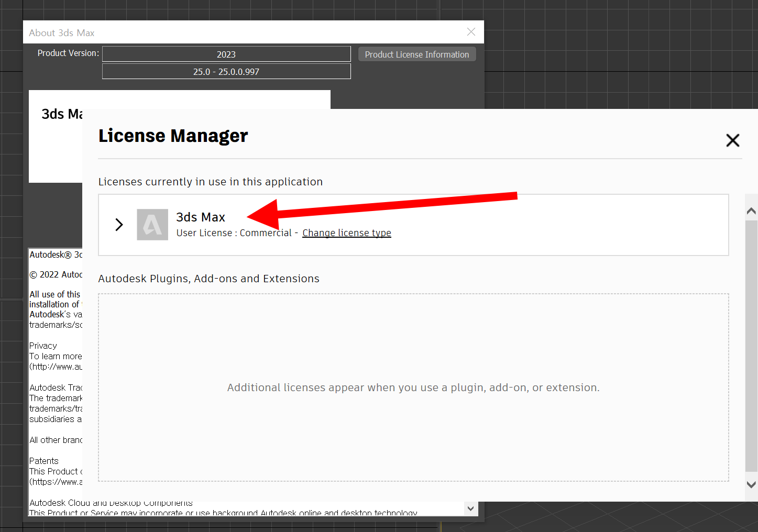758x532 pixels.
Task: Expand the 3ds Max license entry chevron
Action: (x=119, y=225)
